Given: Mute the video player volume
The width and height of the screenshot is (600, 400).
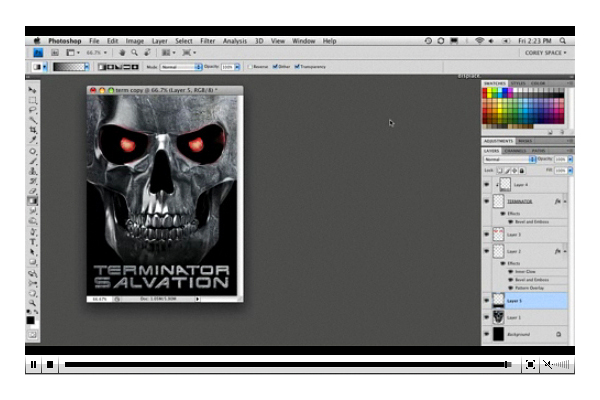Looking at the screenshot, I should tap(547, 364).
